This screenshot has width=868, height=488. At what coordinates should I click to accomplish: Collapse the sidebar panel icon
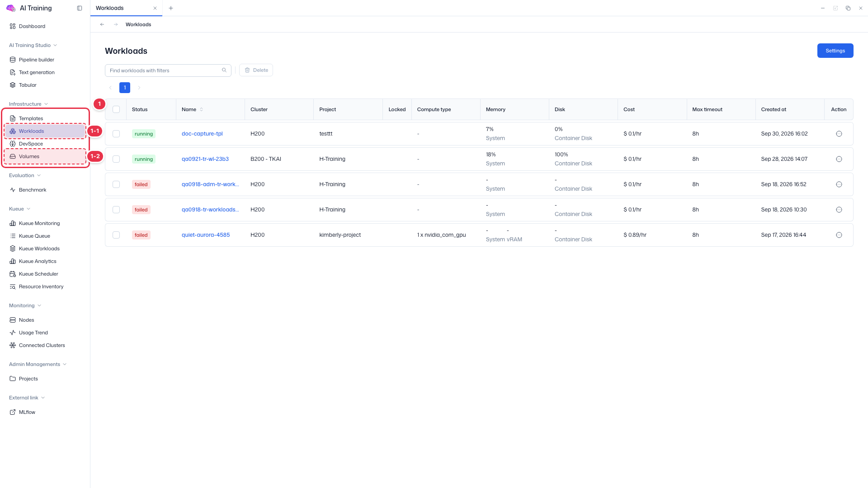pyautogui.click(x=80, y=8)
